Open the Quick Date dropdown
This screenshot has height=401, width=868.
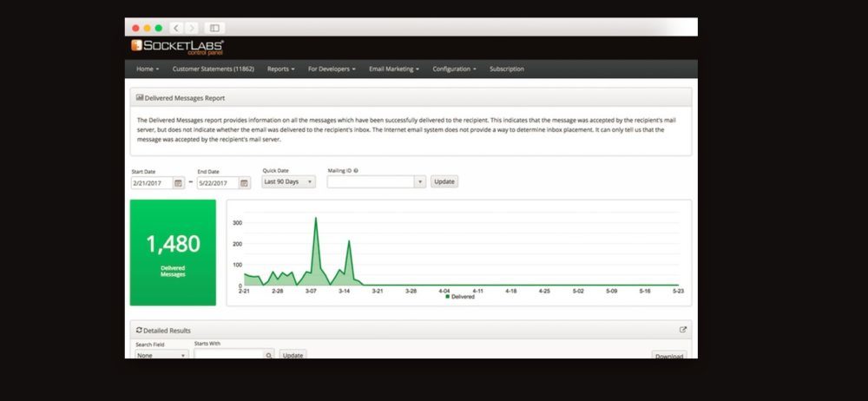(288, 182)
